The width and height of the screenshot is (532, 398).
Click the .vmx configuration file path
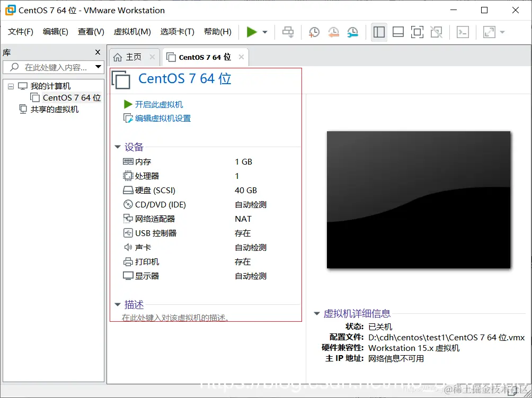tap(447, 337)
